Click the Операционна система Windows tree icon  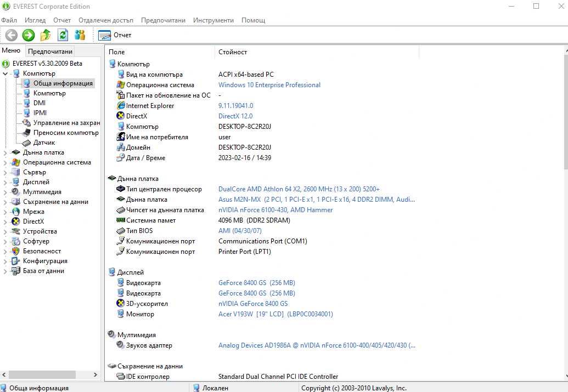[16, 162]
